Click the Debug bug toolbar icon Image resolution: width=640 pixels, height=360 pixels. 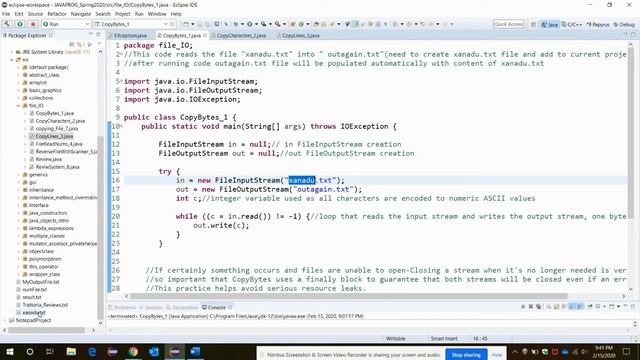tap(236, 24)
